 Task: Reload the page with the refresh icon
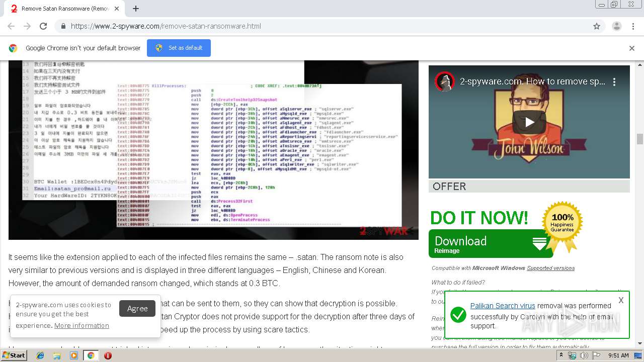pos(43,26)
